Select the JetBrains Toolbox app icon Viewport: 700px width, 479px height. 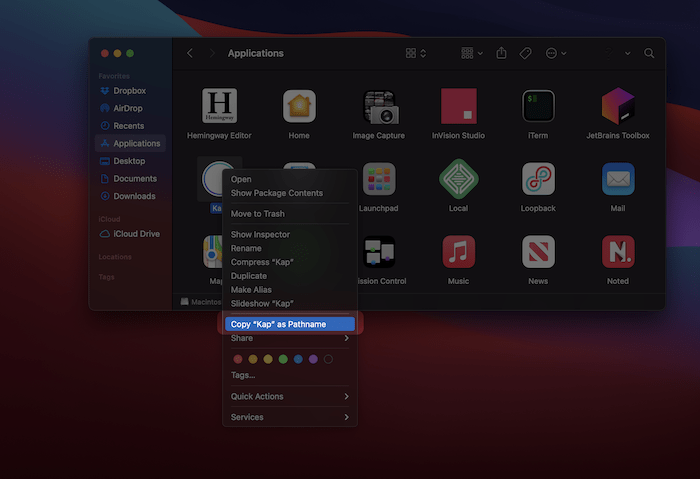(618, 106)
